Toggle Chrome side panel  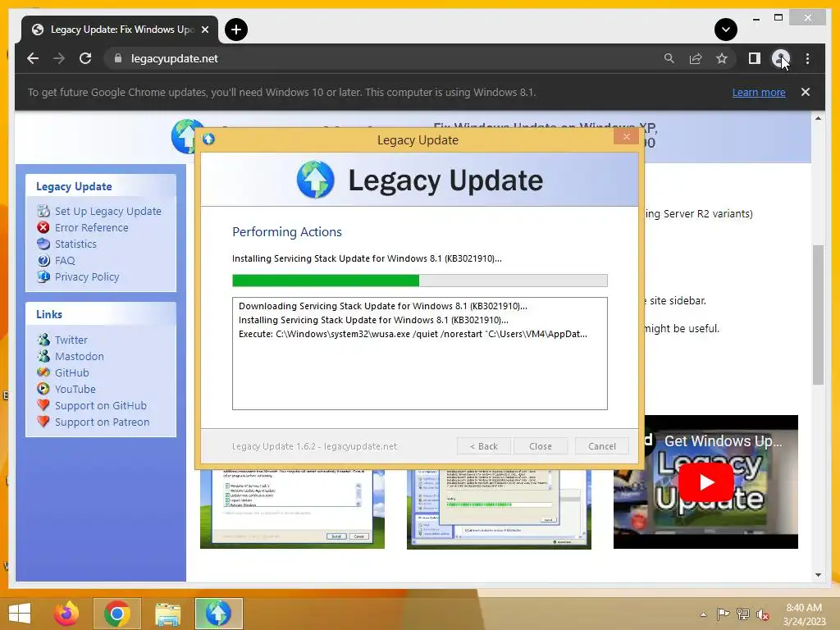tap(755, 58)
